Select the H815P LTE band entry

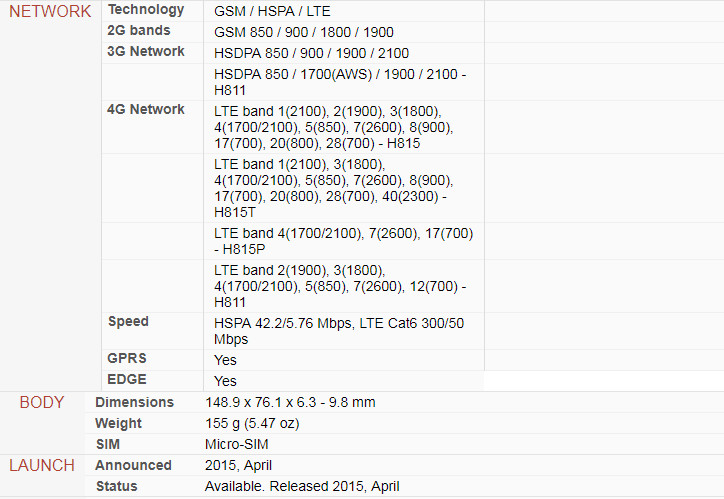click(x=344, y=241)
